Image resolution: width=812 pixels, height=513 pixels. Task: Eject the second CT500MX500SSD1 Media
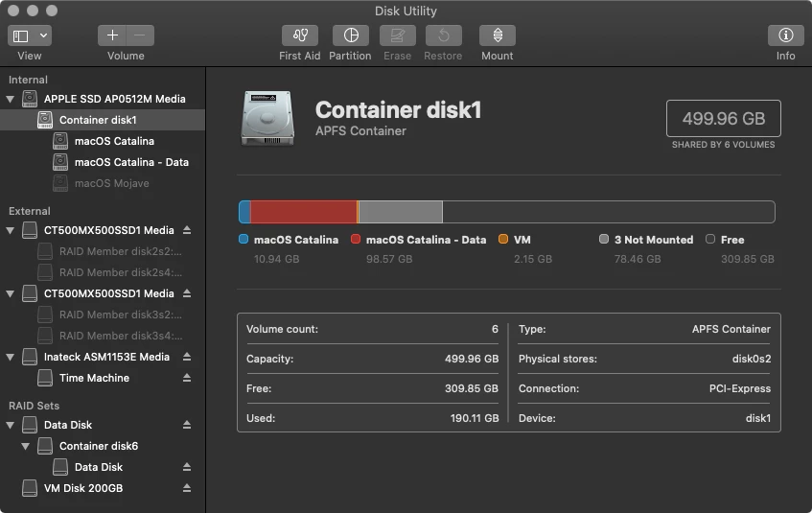[x=187, y=293]
